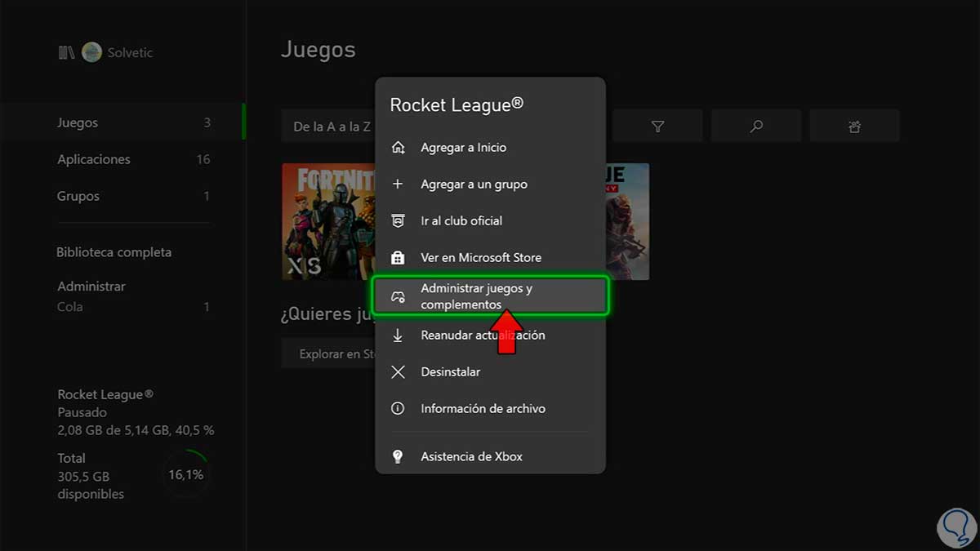Screen dimensions: 980x551
Task: Select the Fortnite game tile
Action: click(x=328, y=221)
